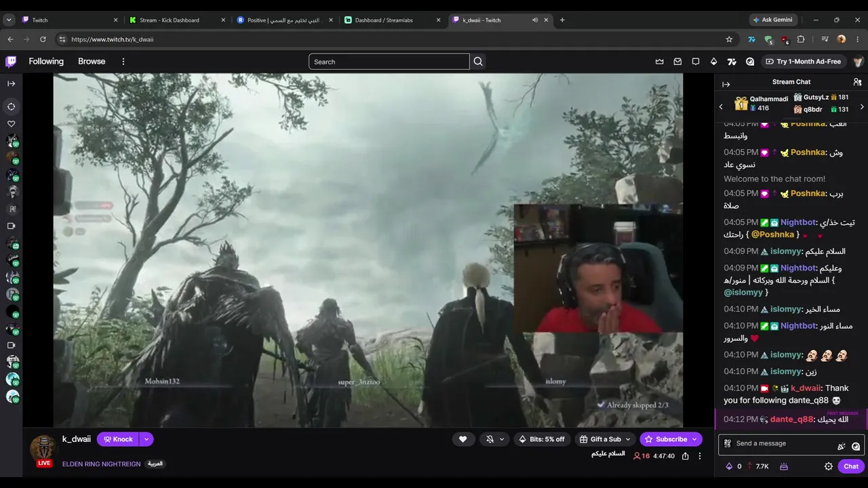The height and width of the screenshot is (488, 868).
Task: Share the stream with the share icon
Action: (686, 456)
